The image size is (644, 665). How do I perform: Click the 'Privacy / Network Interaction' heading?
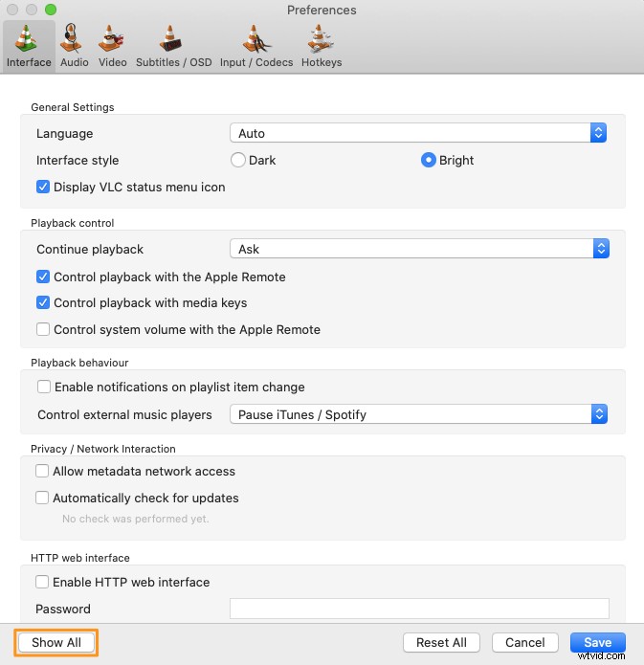tap(103, 449)
